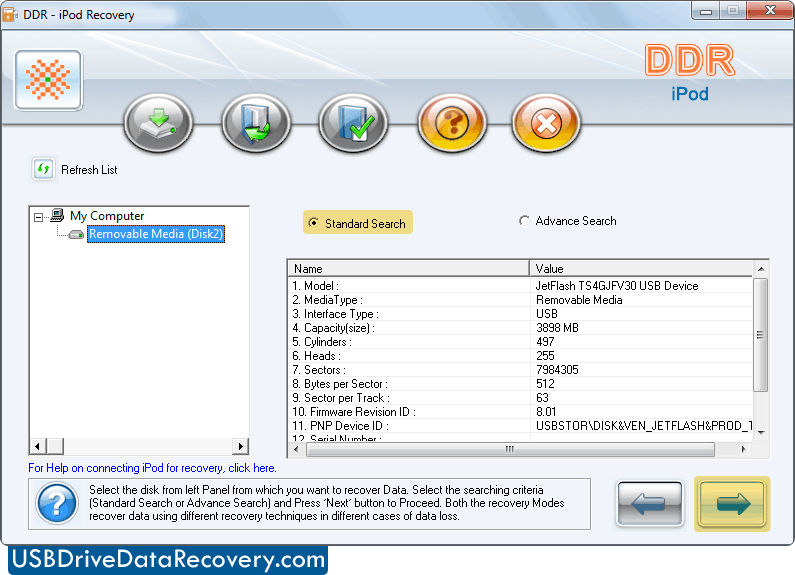Select Removable Media (Disk2) in tree
Viewport: 795px width, 575px height.
pyautogui.click(x=156, y=234)
